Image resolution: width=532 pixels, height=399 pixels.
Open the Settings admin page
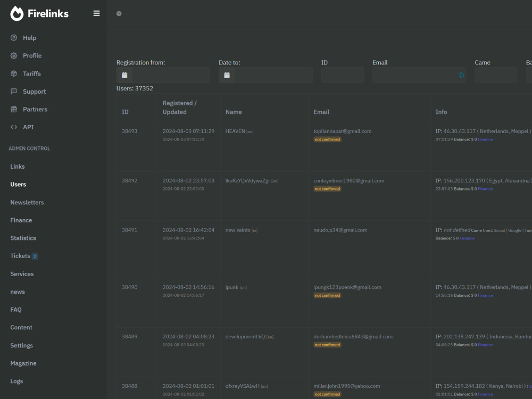click(x=21, y=345)
